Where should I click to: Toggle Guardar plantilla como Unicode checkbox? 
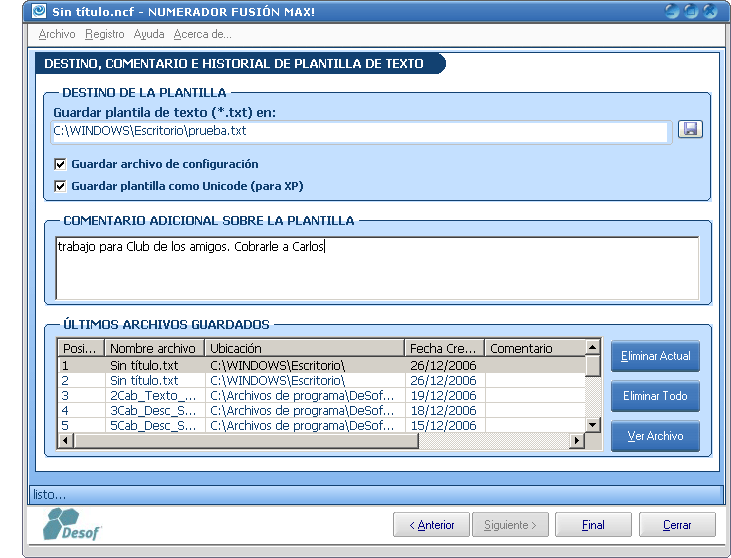[60, 186]
